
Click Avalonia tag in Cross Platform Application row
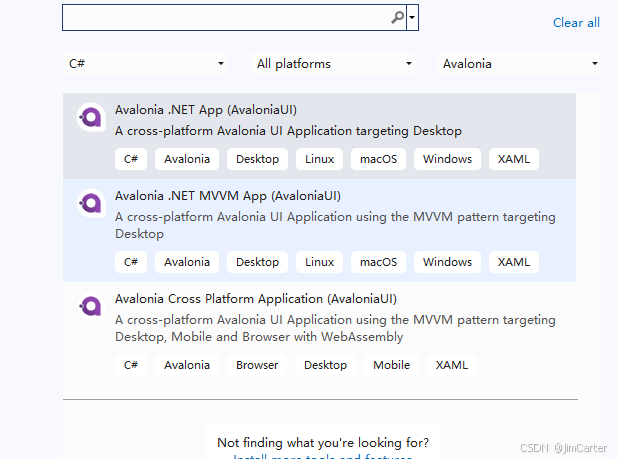[x=187, y=365]
